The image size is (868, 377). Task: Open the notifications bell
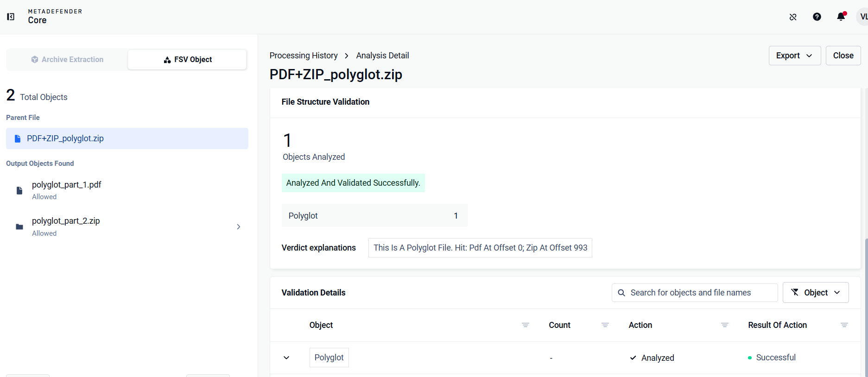[x=841, y=17]
